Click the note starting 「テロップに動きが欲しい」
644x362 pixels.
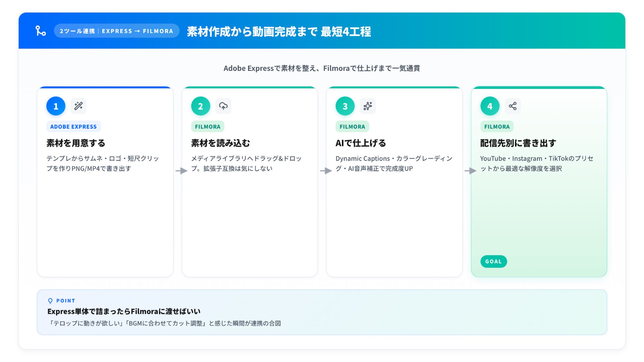(x=164, y=323)
